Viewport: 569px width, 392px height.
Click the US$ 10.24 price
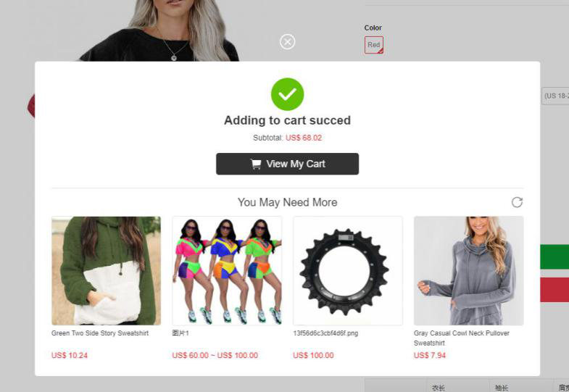point(70,355)
